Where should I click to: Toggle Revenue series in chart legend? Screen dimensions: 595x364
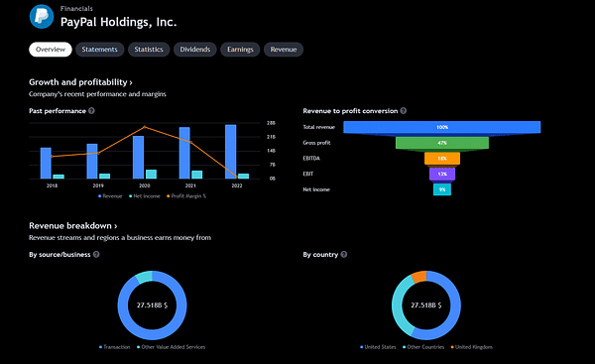110,196
